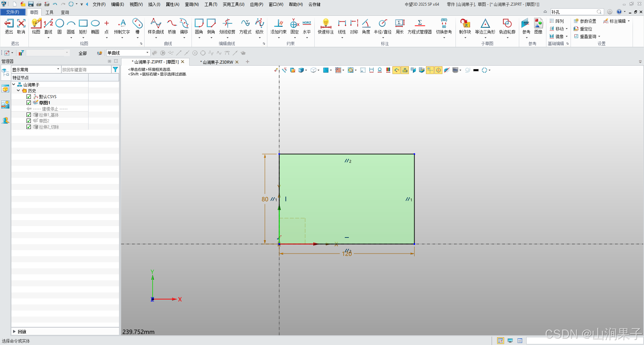Toggle the 默认CSYS checkbox
Viewport: 644px width, 345px height.
click(x=29, y=96)
